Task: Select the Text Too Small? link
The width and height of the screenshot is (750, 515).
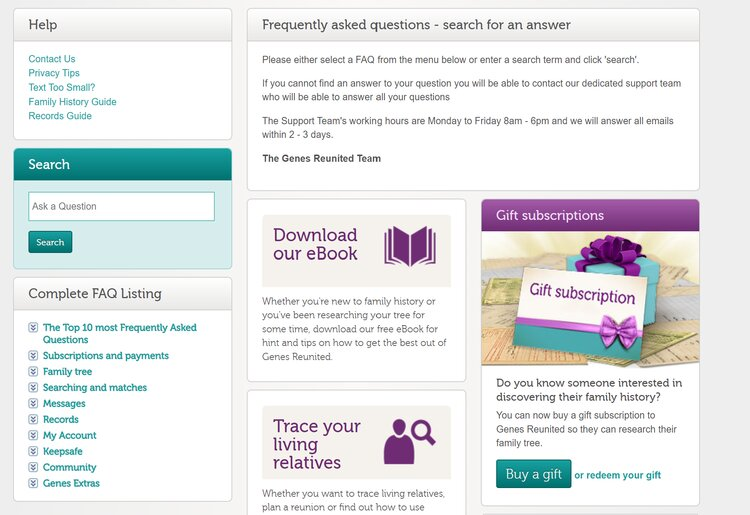Action: click(x=62, y=88)
